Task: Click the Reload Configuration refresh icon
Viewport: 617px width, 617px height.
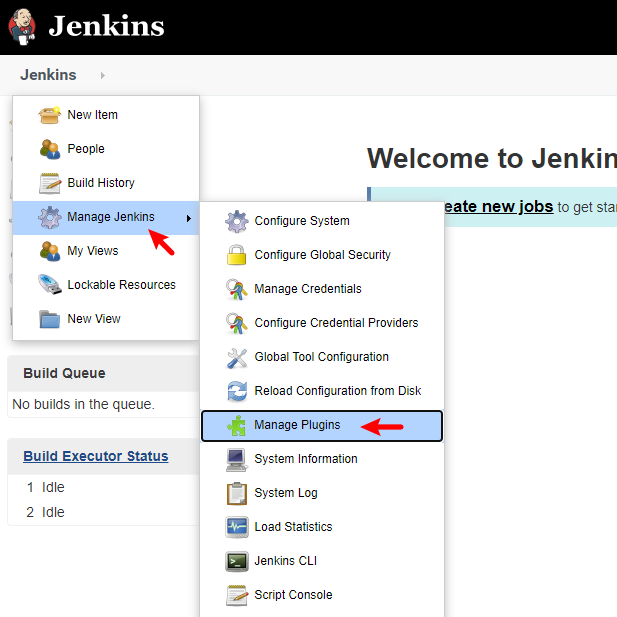Action: (x=236, y=391)
